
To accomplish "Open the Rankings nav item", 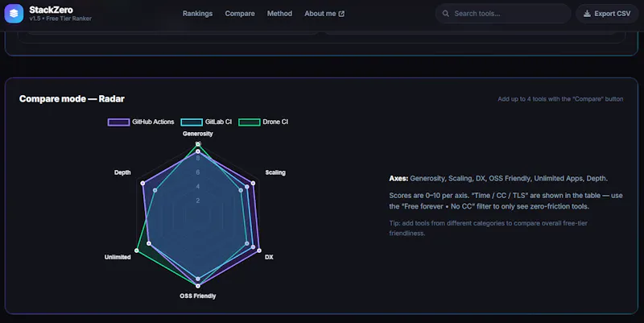I will [x=197, y=14].
